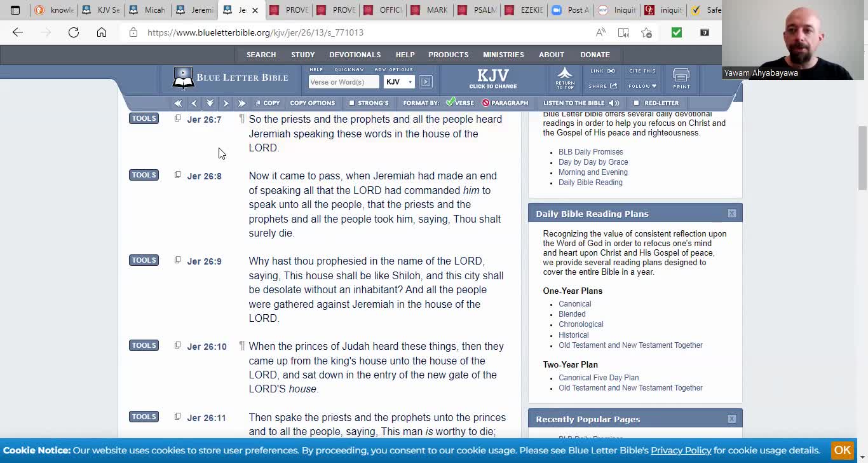Click the Blue Letter Bible logo
868x463 pixels.
pyautogui.click(x=230, y=78)
